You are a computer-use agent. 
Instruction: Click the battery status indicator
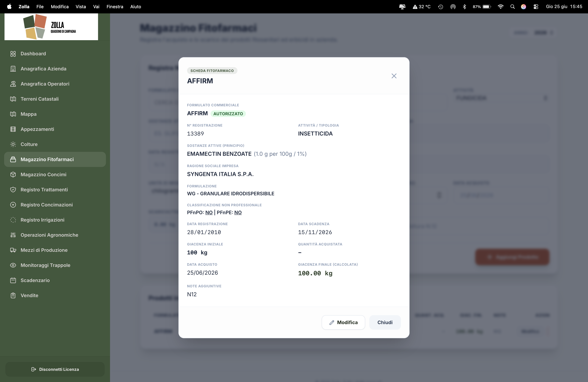[x=482, y=7]
